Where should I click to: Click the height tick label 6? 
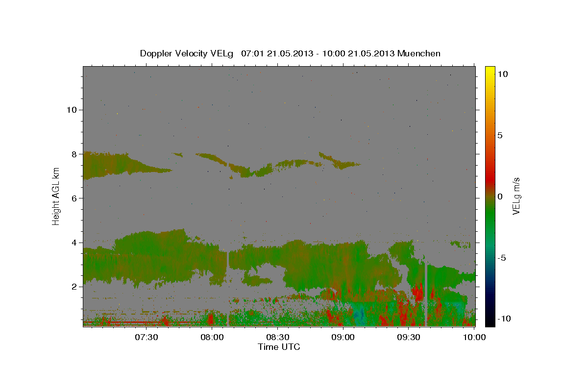click(x=74, y=198)
